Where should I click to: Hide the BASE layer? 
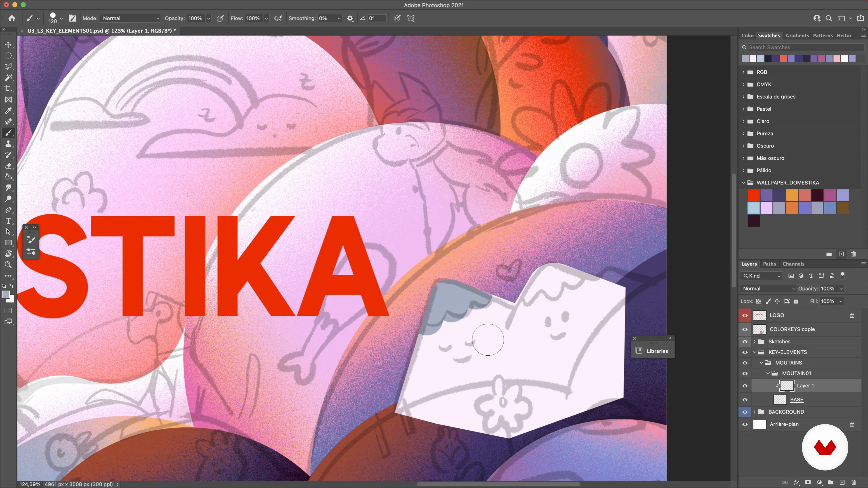click(745, 400)
